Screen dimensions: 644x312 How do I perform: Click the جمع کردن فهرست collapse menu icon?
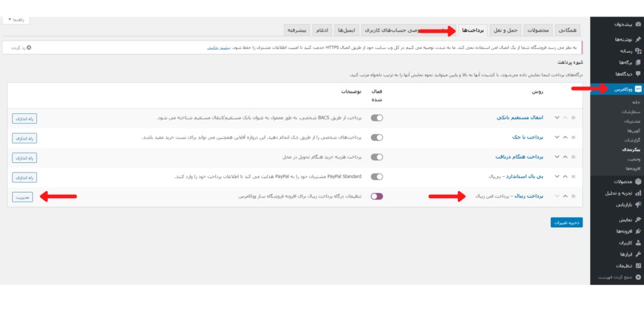(638, 277)
